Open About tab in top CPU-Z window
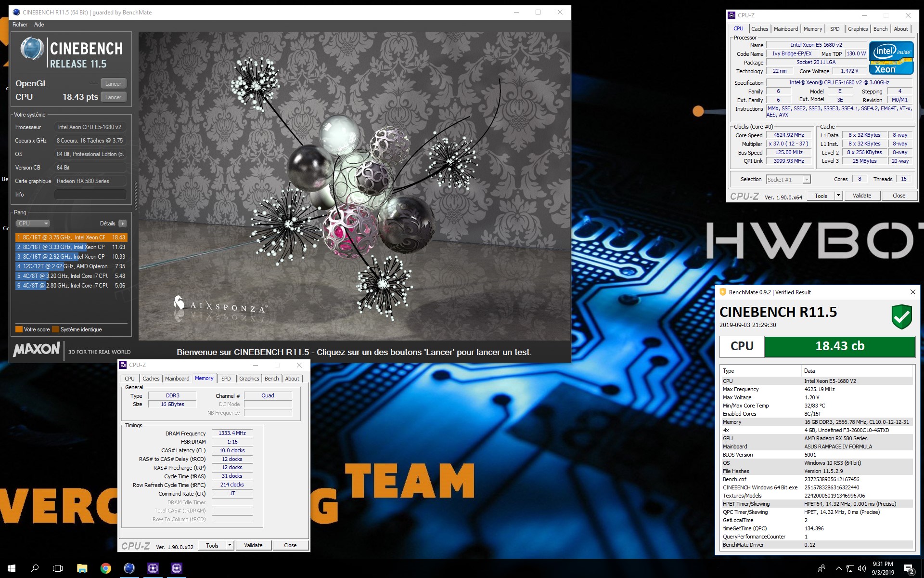This screenshot has width=924, height=578. (901, 29)
